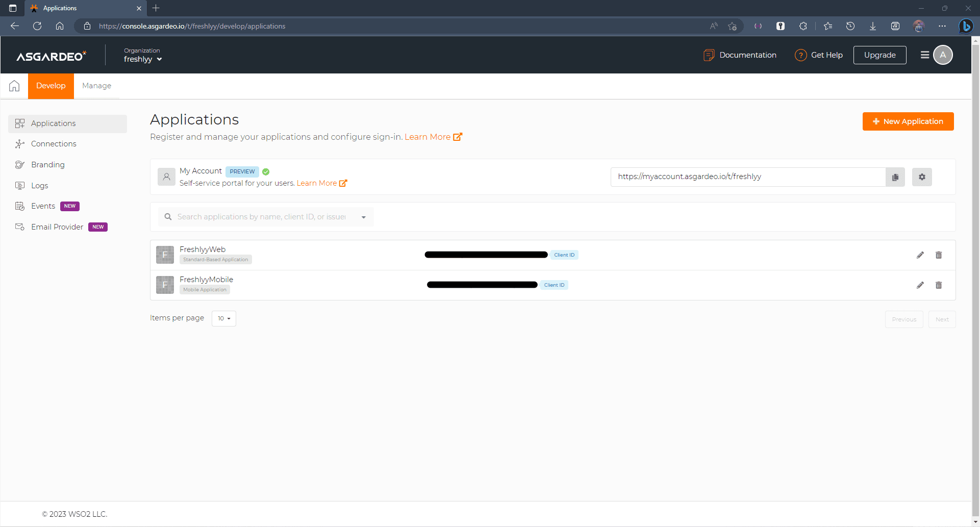Viewport: 980px width, 527px height.
Task: Click the Upgrade button
Action: tap(880, 55)
